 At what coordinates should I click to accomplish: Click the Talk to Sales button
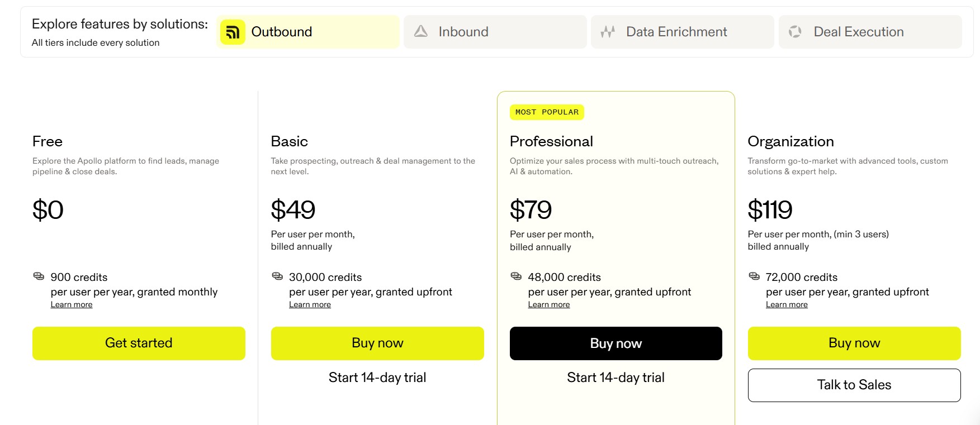854,385
